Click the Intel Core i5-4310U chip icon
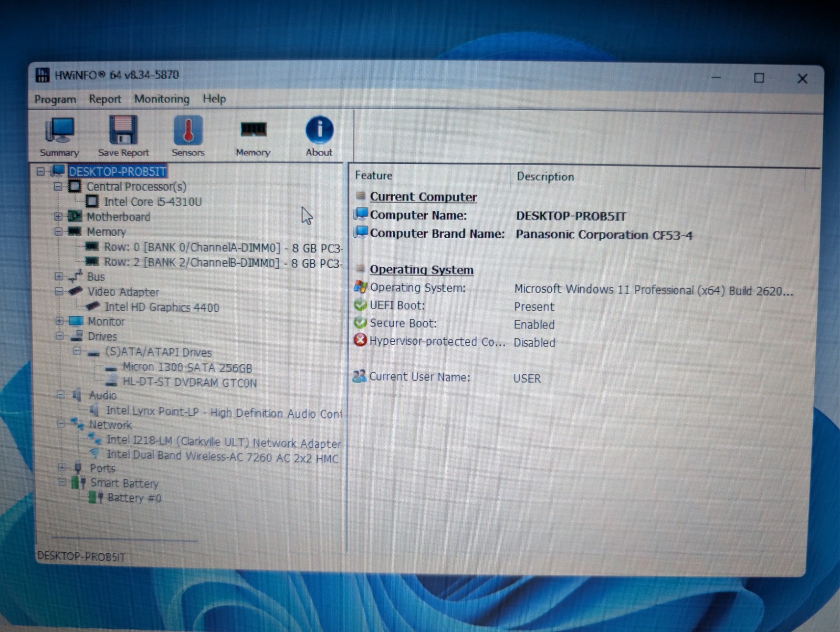The height and width of the screenshot is (632, 840). pyautogui.click(x=92, y=201)
